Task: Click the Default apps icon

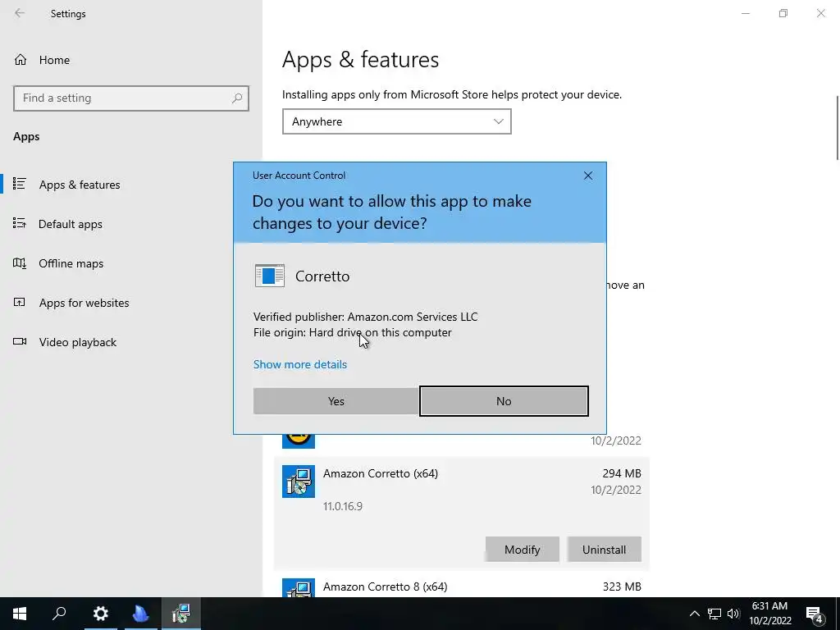Action: pyautogui.click(x=20, y=223)
